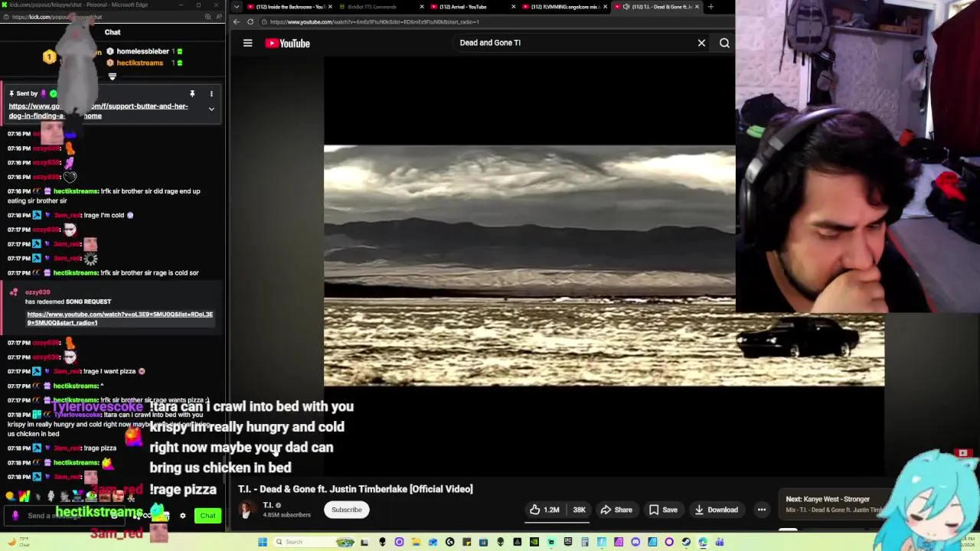Open ozzy639's redeemed song request YouTube link
The height and width of the screenshot is (551, 980).
120,318
